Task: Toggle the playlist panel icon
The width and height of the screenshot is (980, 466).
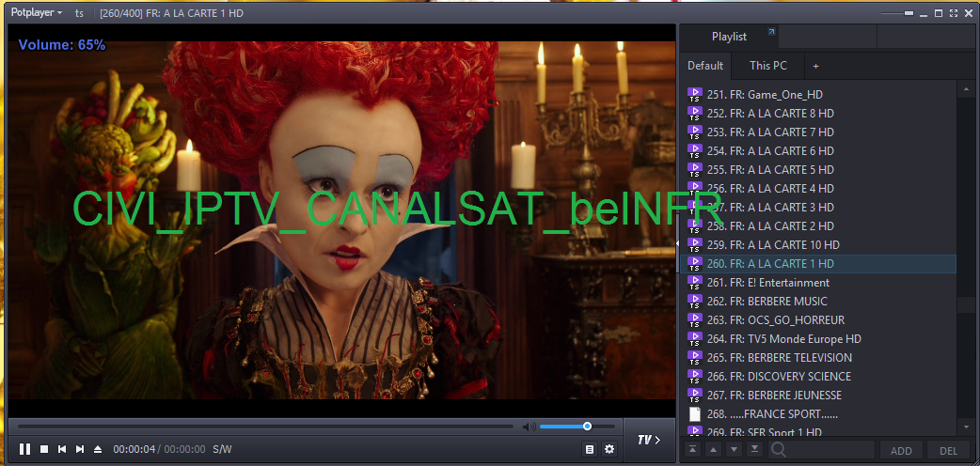Action: [x=590, y=449]
